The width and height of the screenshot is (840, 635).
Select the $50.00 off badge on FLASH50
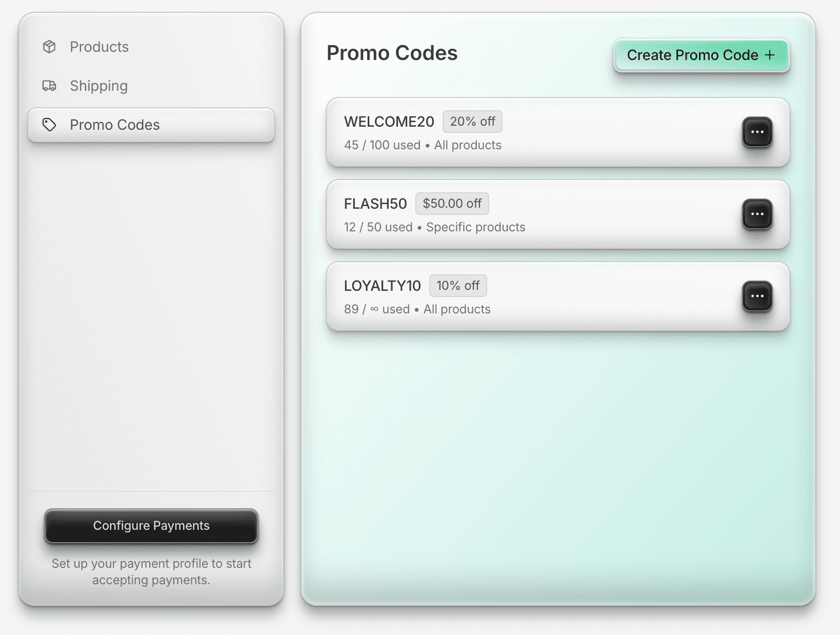point(452,204)
